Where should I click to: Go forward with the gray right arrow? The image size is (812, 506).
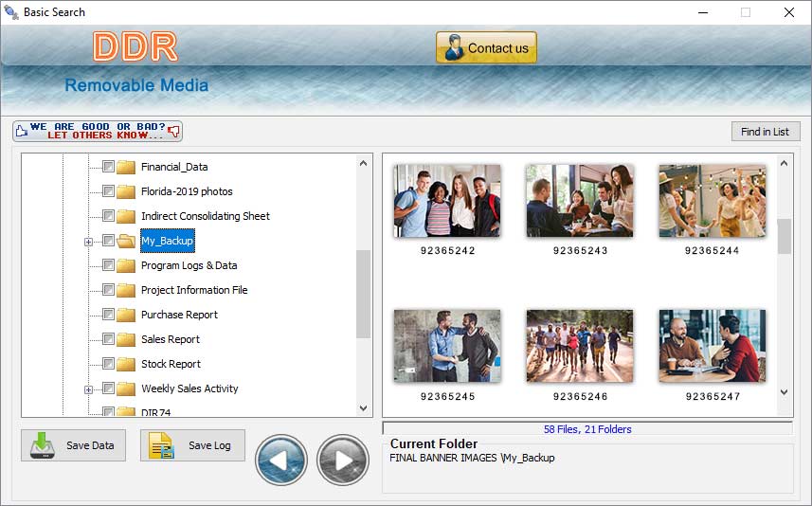coord(343,460)
